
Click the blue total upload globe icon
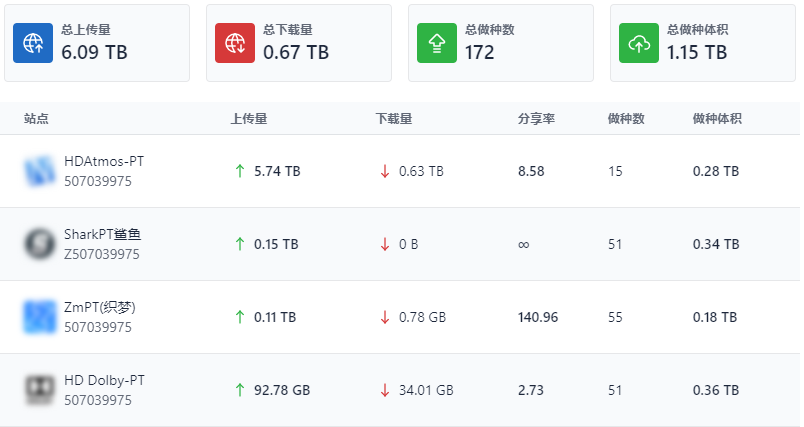click(33, 43)
